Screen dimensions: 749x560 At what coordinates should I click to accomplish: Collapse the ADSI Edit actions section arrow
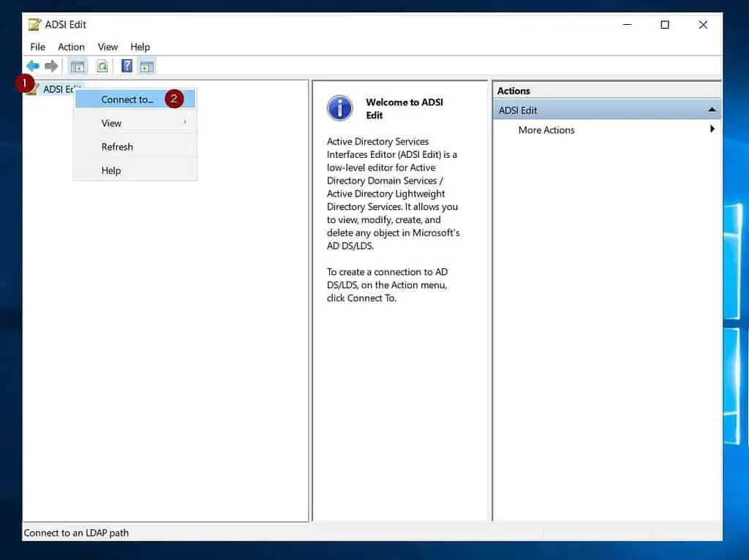click(712, 110)
